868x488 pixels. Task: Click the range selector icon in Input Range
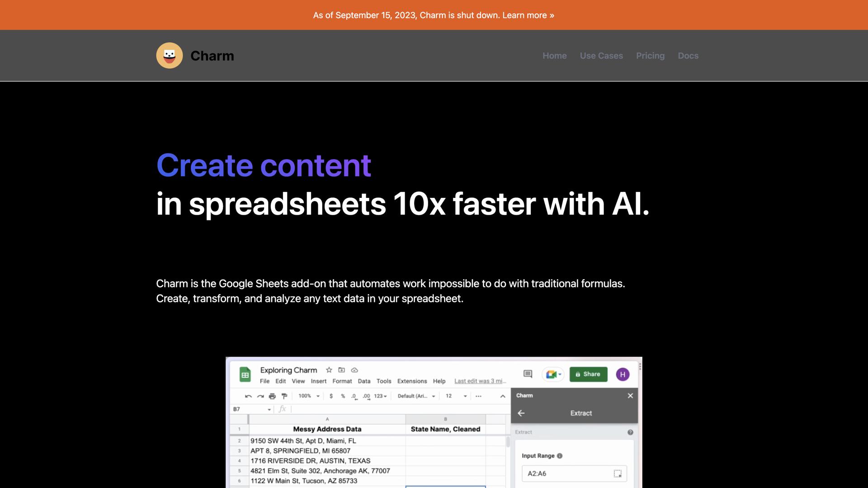(x=618, y=474)
